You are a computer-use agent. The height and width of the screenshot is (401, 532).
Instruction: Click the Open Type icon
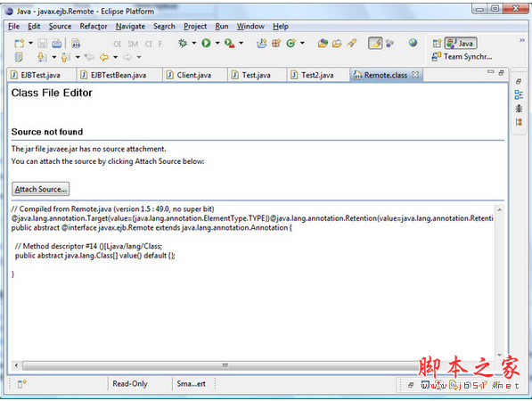click(323, 43)
